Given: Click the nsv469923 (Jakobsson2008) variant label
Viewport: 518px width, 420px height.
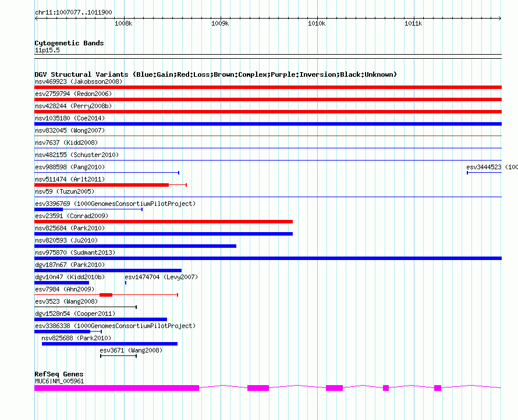Looking at the screenshot, I should click(x=79, y=81).
